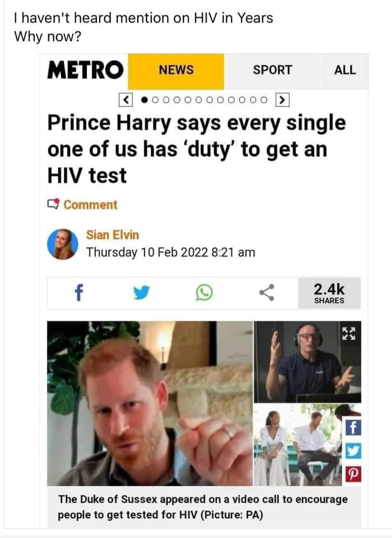
Task: Expand image to fullscreen icon
Action: click(x=348, y=334)
